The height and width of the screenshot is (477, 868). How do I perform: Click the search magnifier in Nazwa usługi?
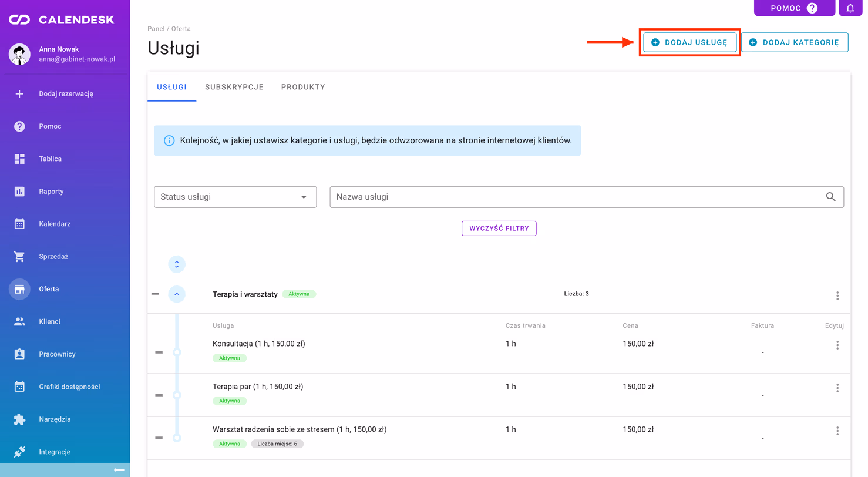click(831, 197)
